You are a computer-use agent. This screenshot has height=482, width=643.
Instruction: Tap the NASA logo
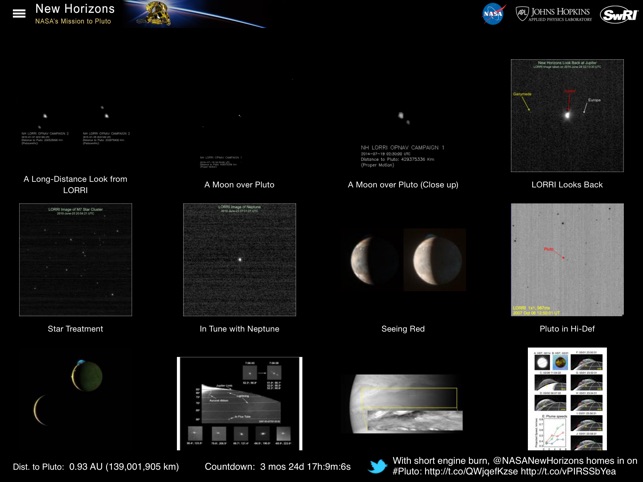(493, 14)
